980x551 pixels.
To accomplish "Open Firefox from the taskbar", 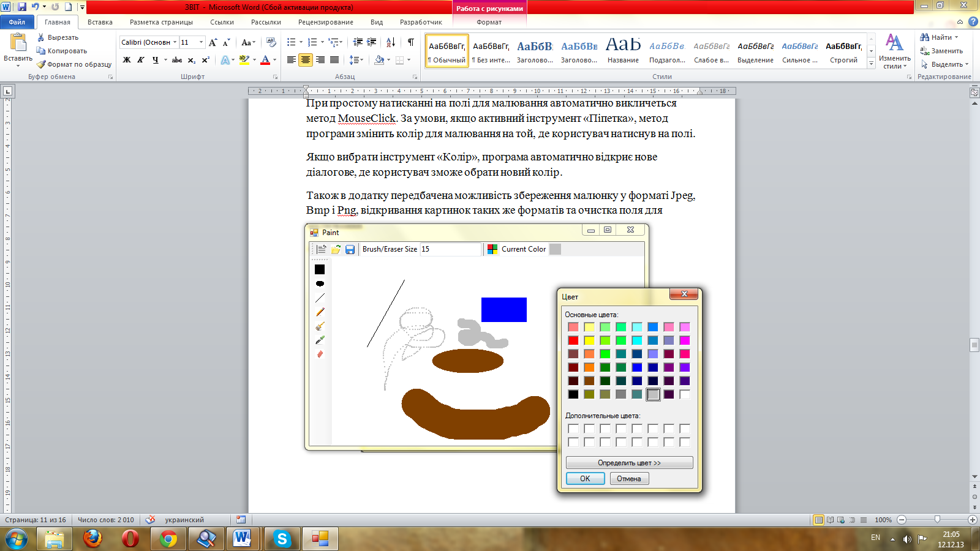I will pyautogui.click(x=92, y=539).
